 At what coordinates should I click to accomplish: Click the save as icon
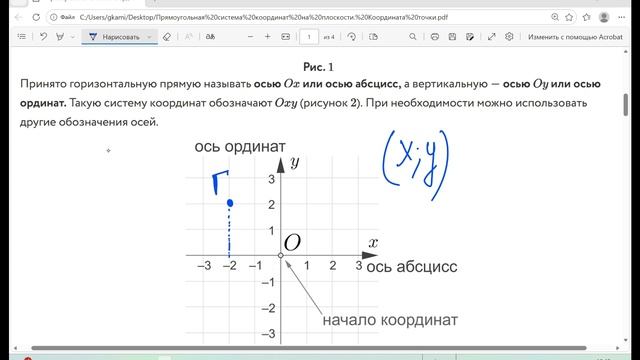470,37
